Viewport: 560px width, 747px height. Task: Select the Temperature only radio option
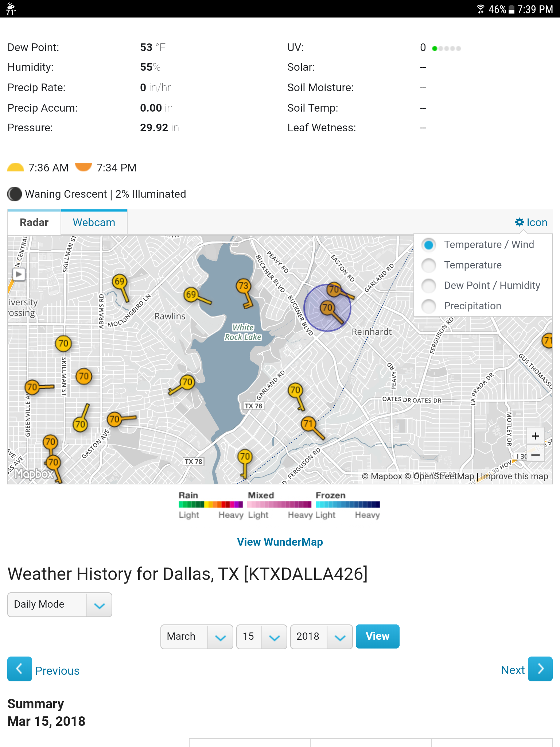(429, 265)
